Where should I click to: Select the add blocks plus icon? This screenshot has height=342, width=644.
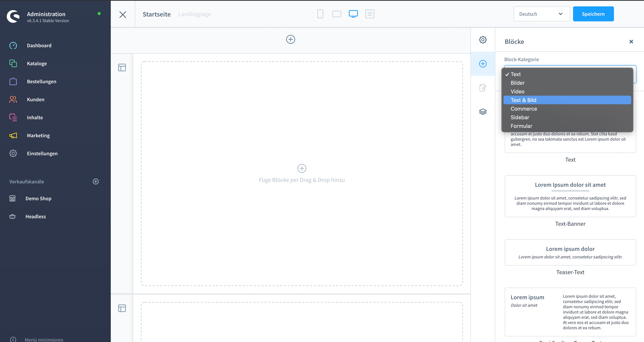click(483, 64)
